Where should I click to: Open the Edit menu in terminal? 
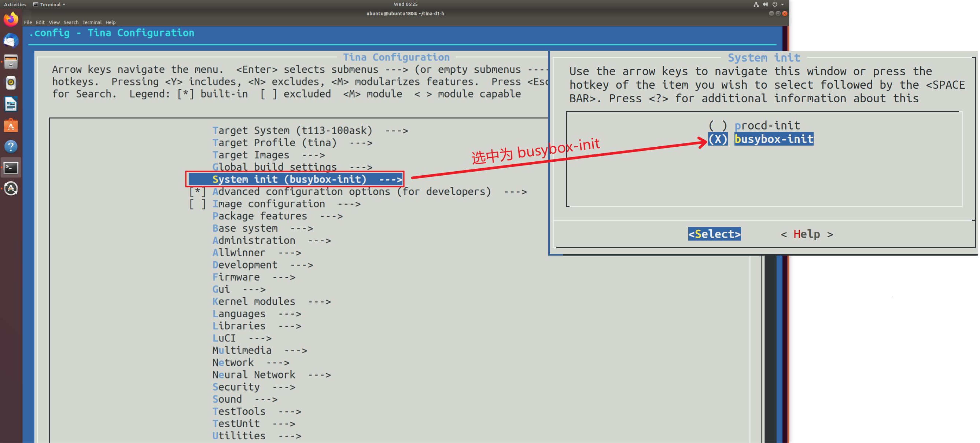coord(40,22)
